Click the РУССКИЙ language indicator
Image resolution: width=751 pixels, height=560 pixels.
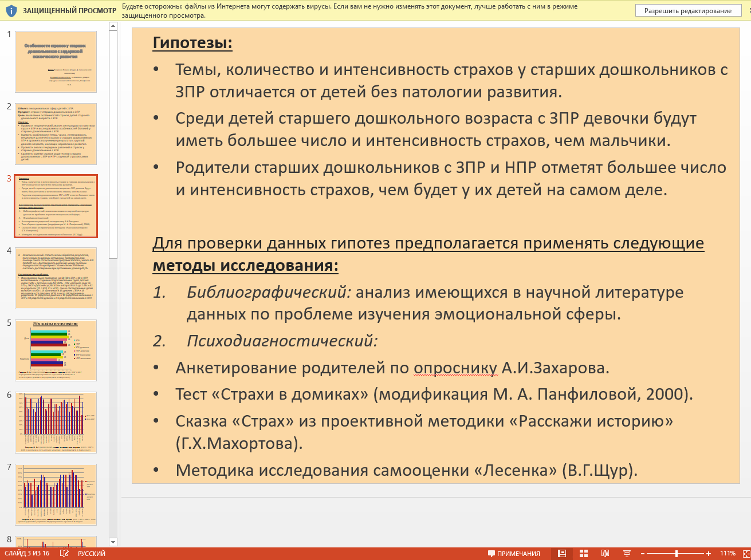pos(92,554)
